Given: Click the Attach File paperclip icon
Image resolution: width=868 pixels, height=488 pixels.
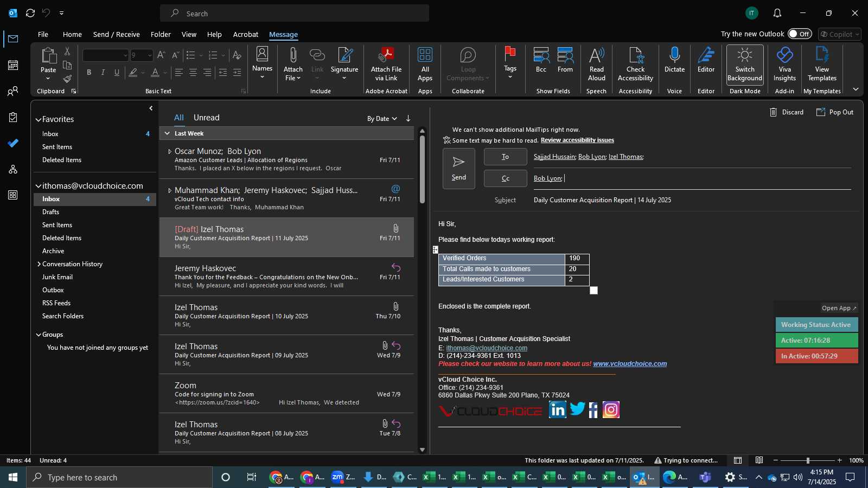Looking at the screenshot, I should [293, 55].
